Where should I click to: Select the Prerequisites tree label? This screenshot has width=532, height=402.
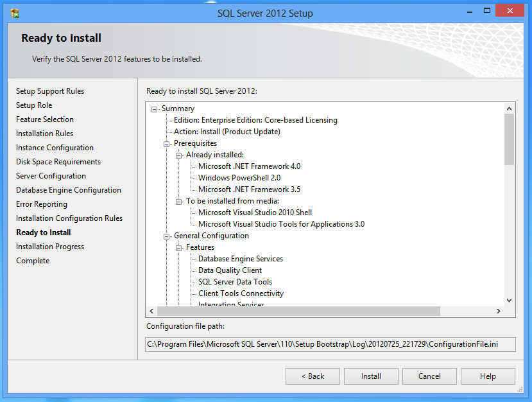pos(196,143)
